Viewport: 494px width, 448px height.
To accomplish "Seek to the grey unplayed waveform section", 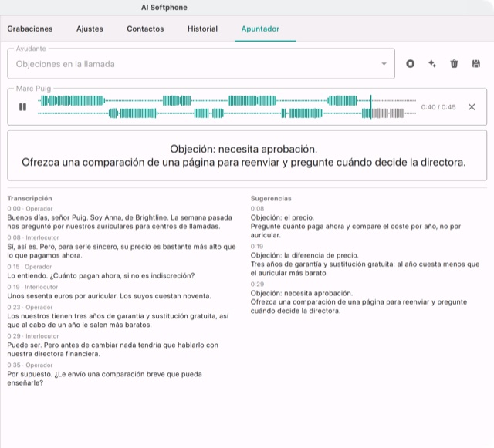I will click(x=387, y=113).
